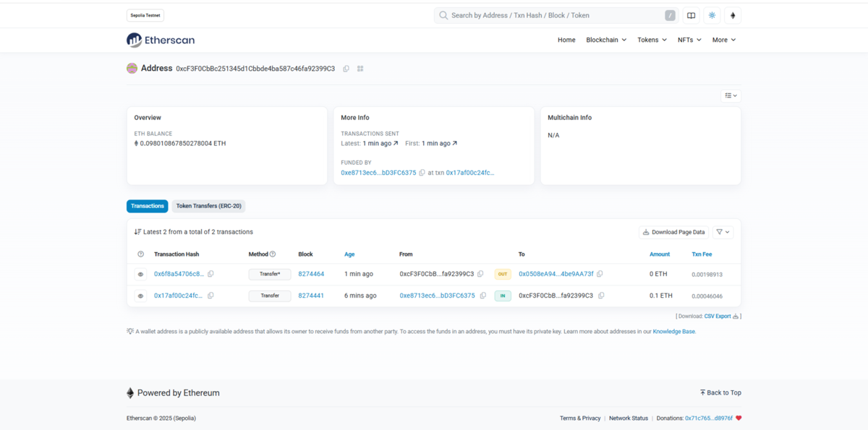Preview transaction 0x17af00c24fc with eye icon
Viewport: 868px width, 430px height.
pos(141,296)
